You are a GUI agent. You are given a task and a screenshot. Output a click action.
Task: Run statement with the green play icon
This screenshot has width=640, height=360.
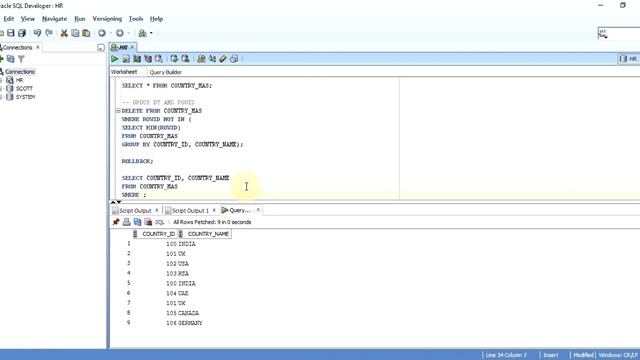(115, 59)
